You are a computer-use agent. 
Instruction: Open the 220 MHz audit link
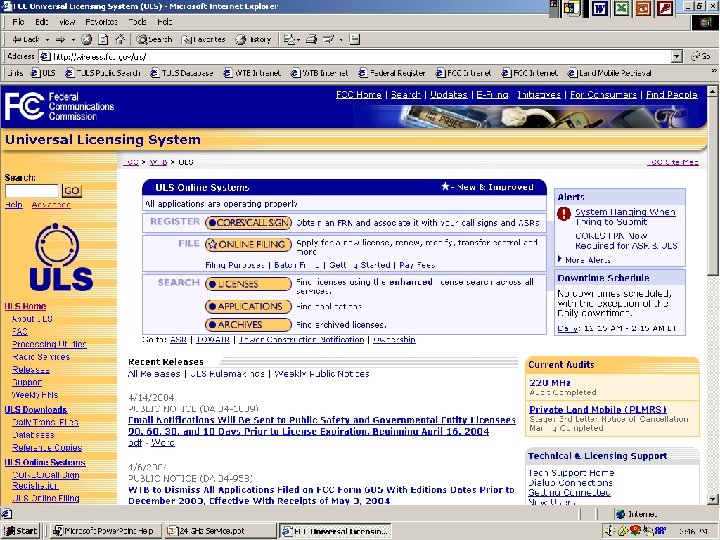550,382
